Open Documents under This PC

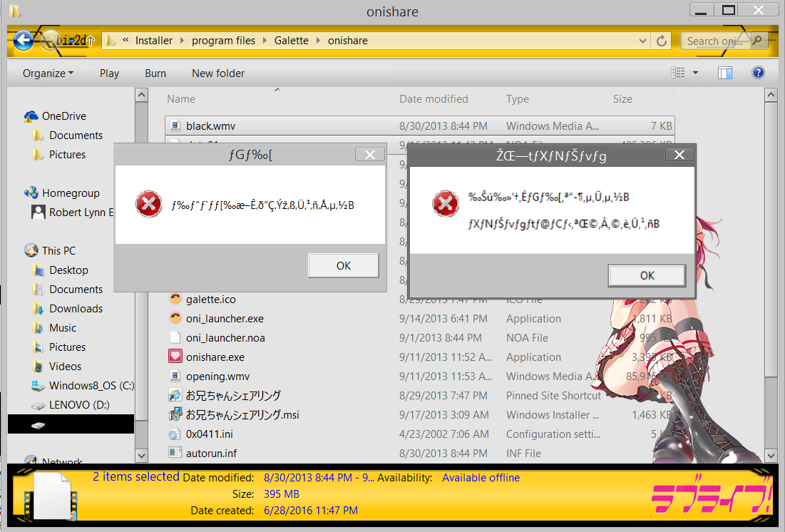pos(76,290)
